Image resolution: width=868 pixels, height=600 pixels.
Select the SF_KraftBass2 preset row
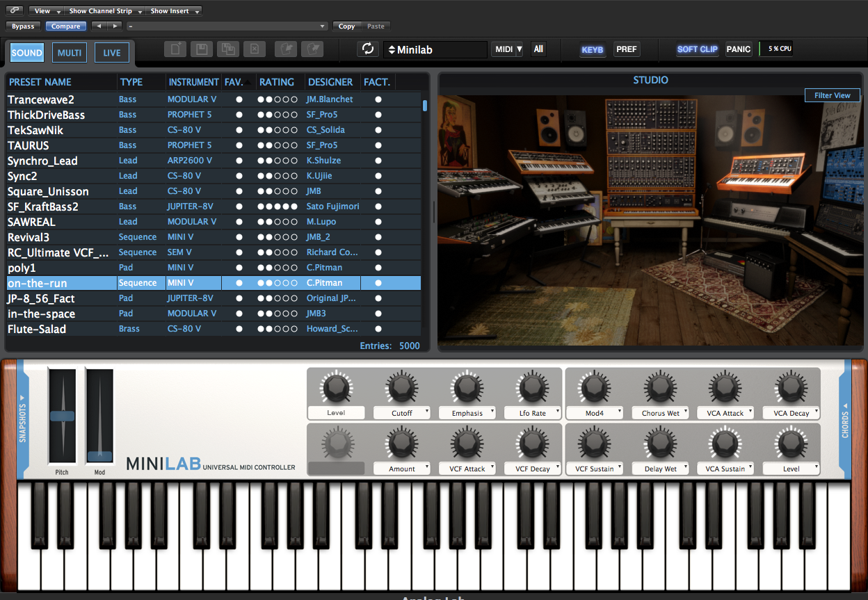pos(214,206)
